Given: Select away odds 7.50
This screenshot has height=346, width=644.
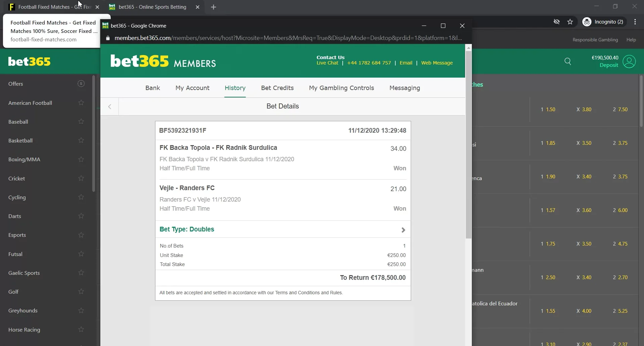Looking at the screenshot, I should point(620,110).
